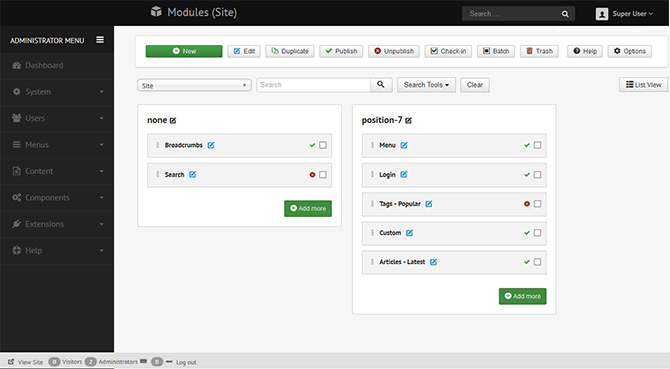Viewport: 670px width, 369px height.
Task: Click the published check of Login module
Action: (x=527, y=175)
